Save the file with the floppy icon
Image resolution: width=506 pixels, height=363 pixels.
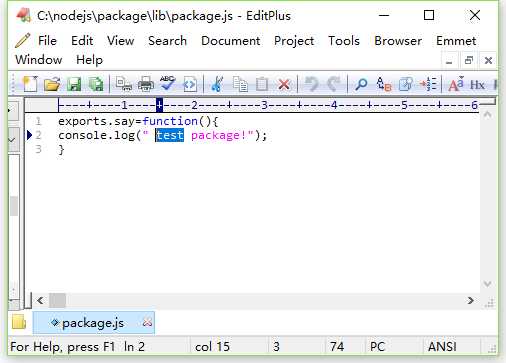point(74,84)
